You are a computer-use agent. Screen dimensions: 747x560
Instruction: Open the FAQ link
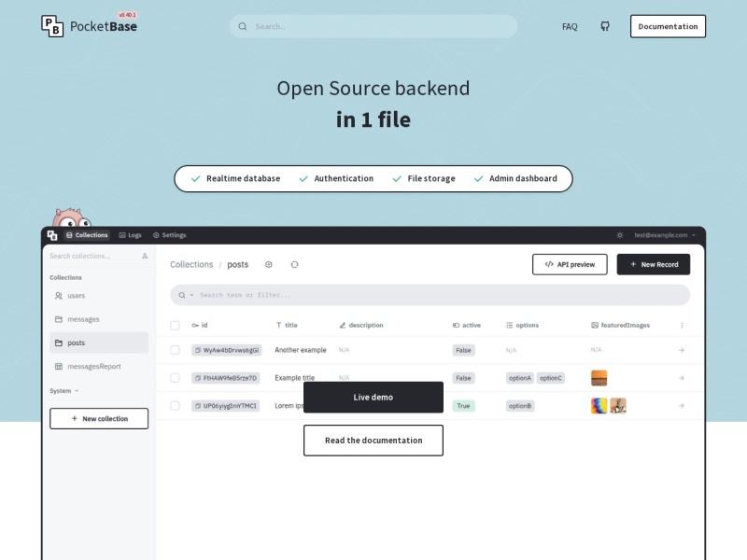pyautogui.click(x=570, y=27)
